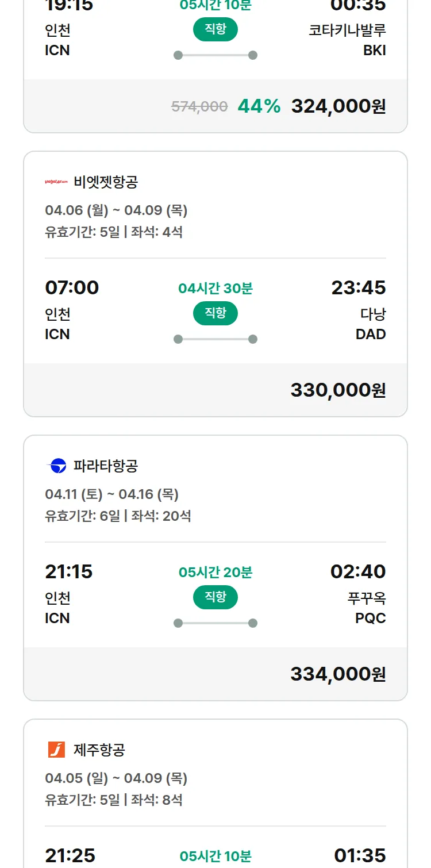Click the 44% discount label
431x868 pixels.
259,106
